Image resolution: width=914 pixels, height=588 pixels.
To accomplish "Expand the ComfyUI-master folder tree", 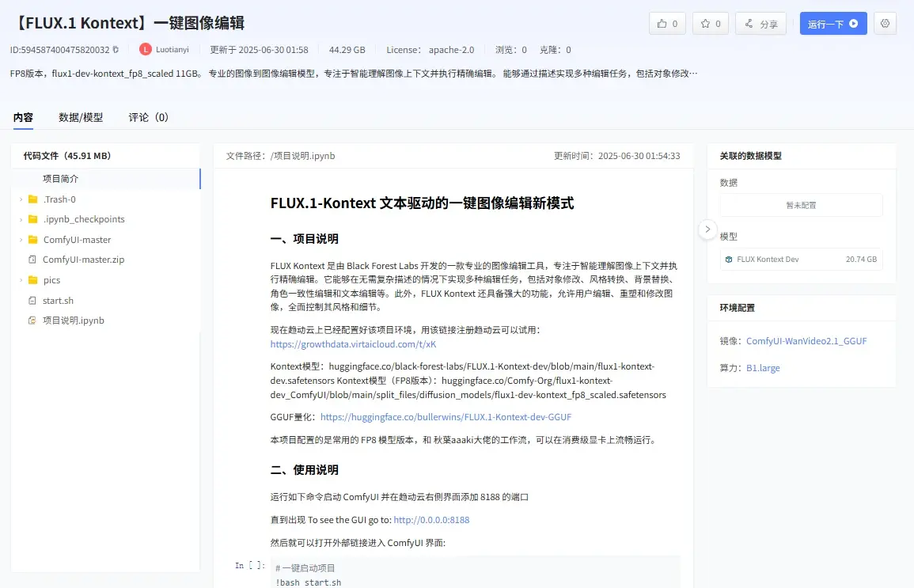I will tap(21, 240).
